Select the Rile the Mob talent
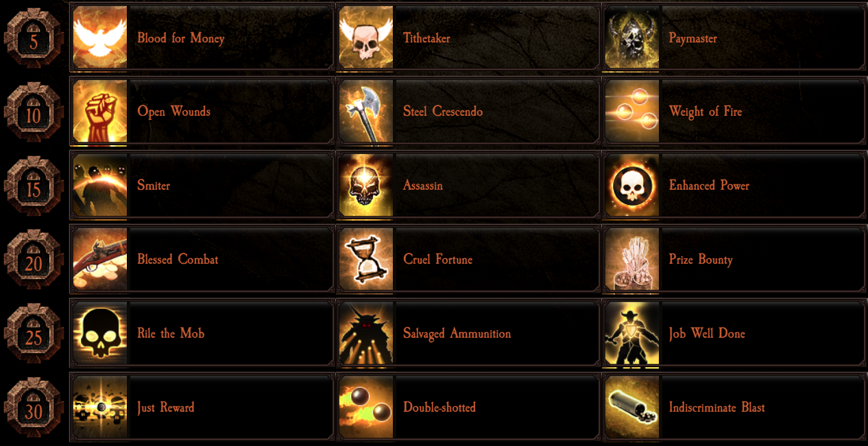 click(202, 334)
